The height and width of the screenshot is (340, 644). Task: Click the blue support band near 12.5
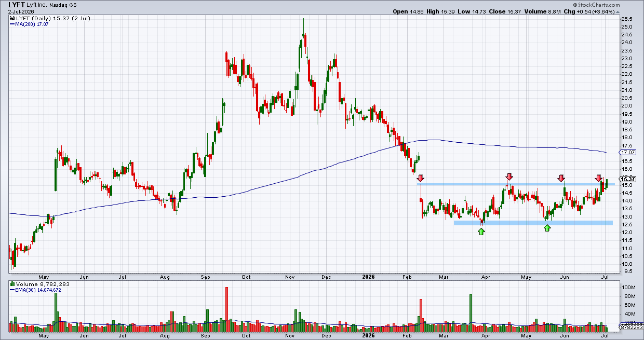[533, 223]
